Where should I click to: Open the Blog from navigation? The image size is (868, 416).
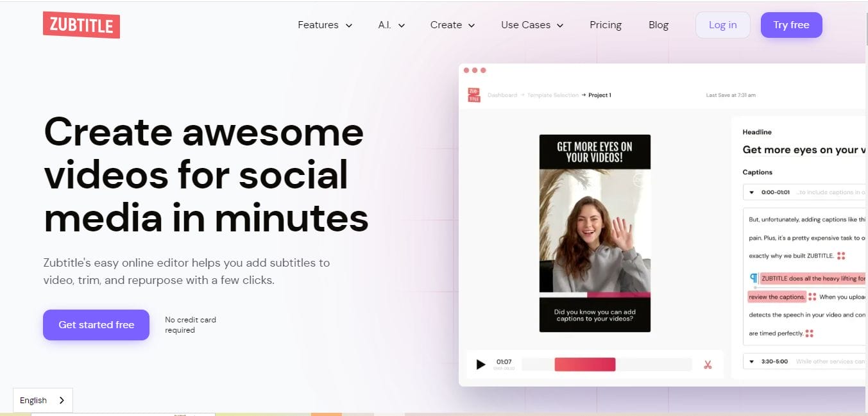point(658,24)
